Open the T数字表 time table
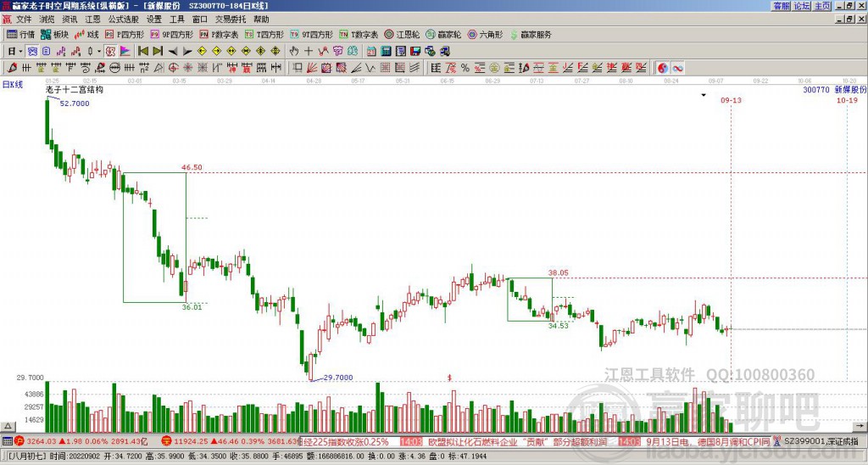Viewport: 868px width, 465px height. coord(359,34)
